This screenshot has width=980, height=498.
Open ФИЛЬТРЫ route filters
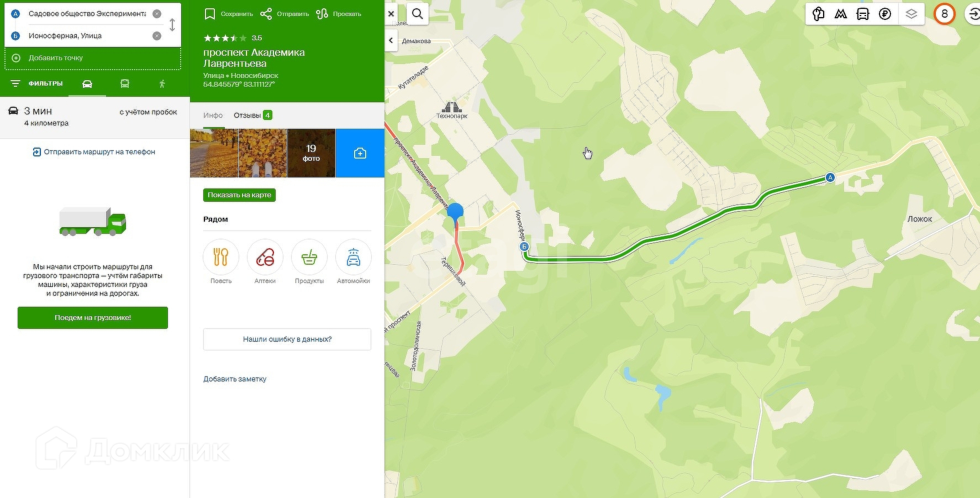click(x=37, y=83)
